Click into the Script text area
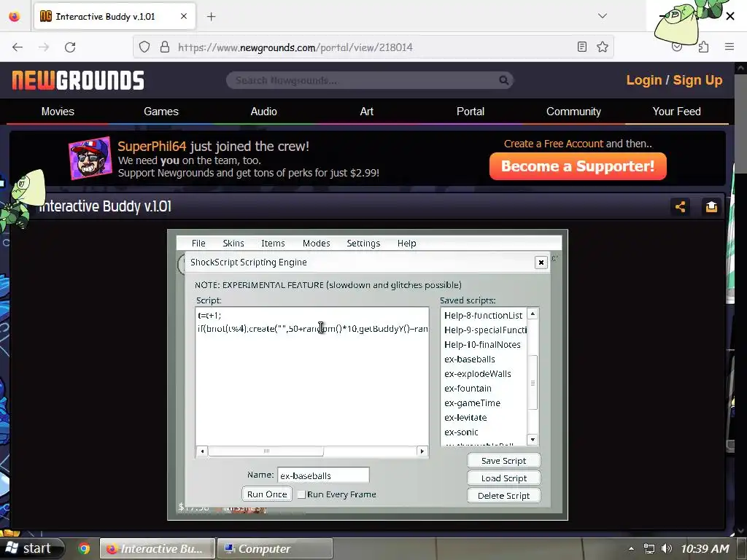The width and height of the screenshot is (747, 560). pyautogui.click(x=312, y=376)
